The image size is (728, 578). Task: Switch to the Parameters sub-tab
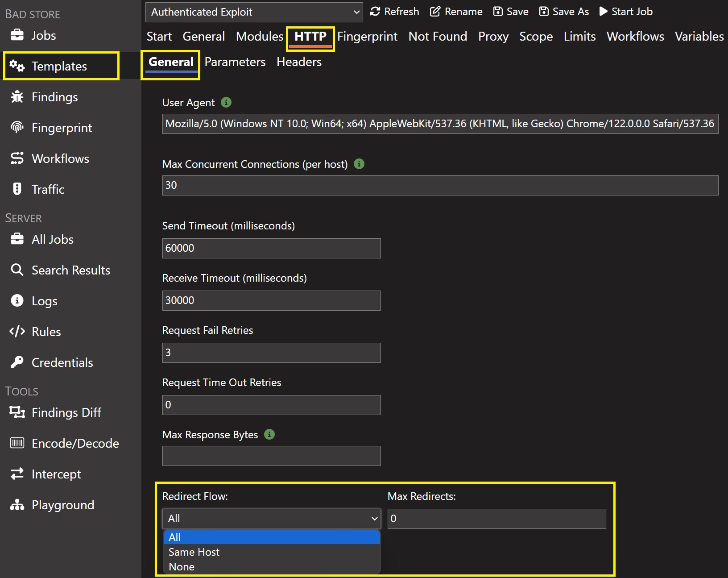tap(235, 62)
